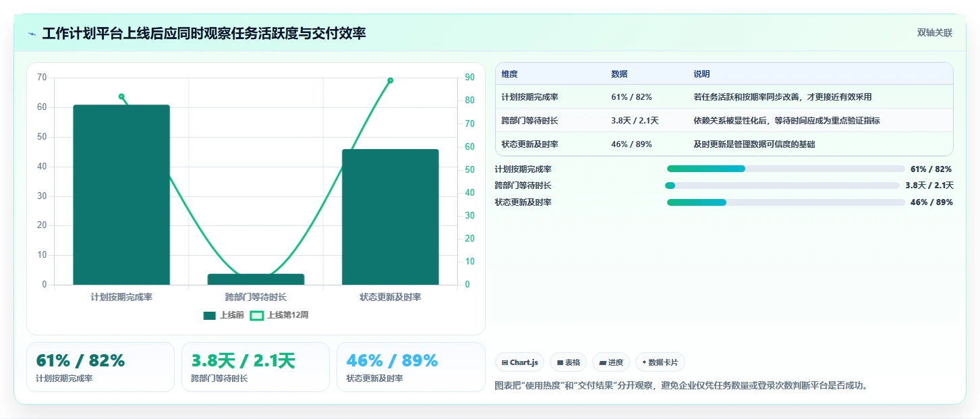This screenshot has width=980, height=419.
Task: Click the 说明 column header
Action: click(701, 74)
